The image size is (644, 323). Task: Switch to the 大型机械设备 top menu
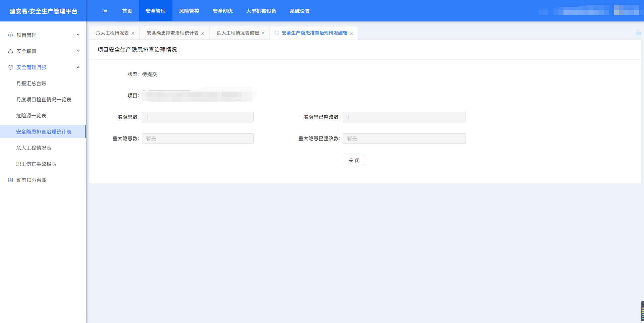(261, 11)
